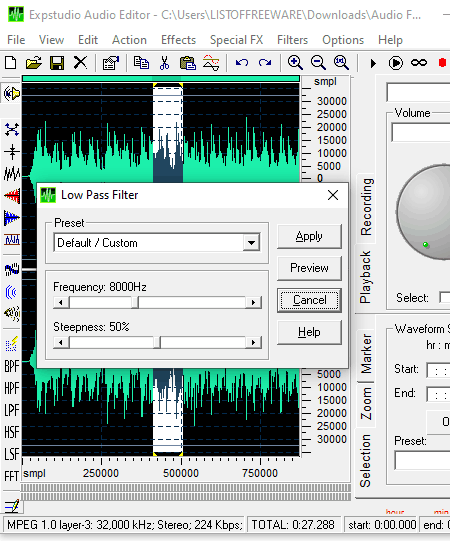Open the View menu
Image resolution: width=450 pixels, height=541 pixels.
[x=51, y=40]
